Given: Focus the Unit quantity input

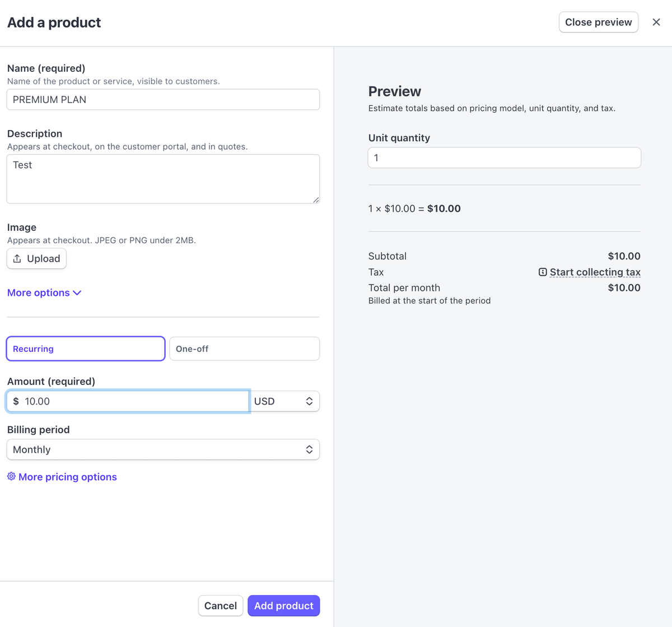Looking at the screenshot, I should pyautogui.click(x=504, y=158).
